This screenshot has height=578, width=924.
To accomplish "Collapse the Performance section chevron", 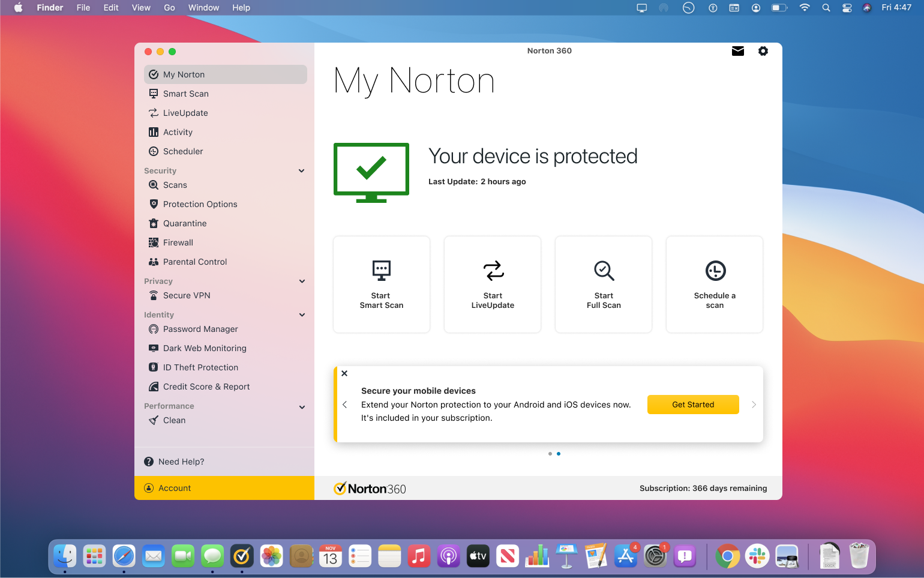I will (x=302, y=407).
